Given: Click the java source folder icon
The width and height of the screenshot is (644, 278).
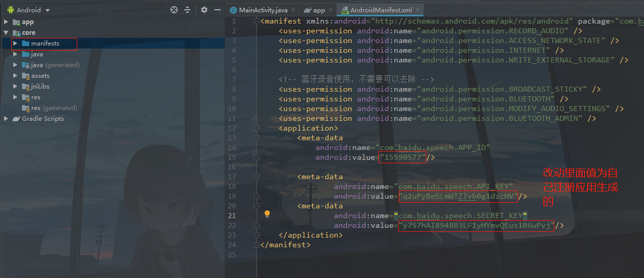Looking at the screenshot, I should pos(26,54).
